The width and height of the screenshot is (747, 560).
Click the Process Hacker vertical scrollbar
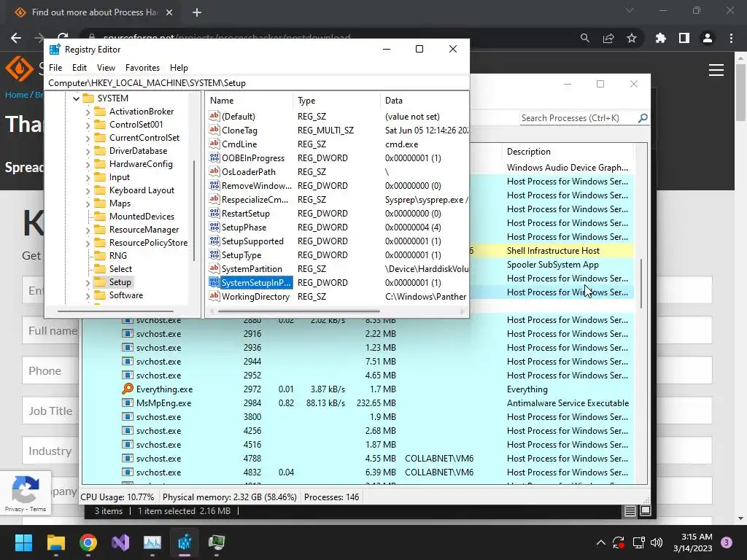[641, 284]
